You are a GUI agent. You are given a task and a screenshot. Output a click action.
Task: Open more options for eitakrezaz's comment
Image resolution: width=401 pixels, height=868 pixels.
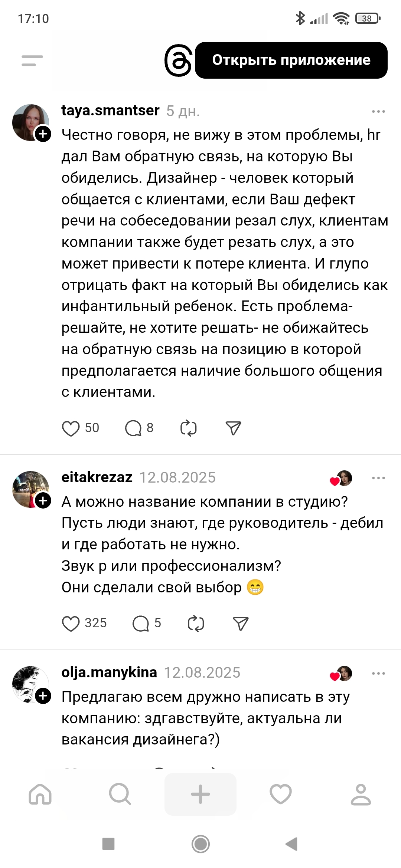click(378, 478)
